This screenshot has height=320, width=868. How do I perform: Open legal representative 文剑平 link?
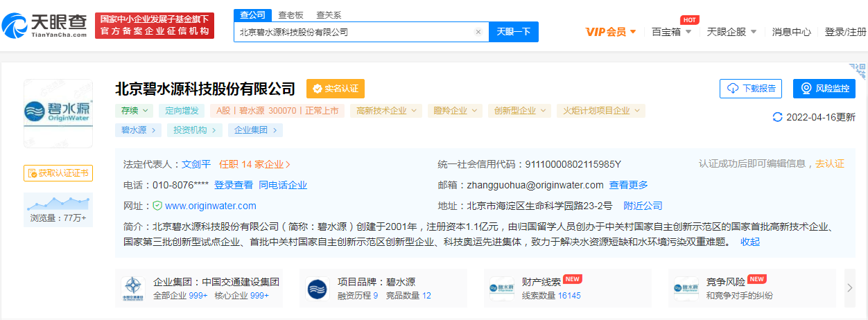(x=196, y=164)
